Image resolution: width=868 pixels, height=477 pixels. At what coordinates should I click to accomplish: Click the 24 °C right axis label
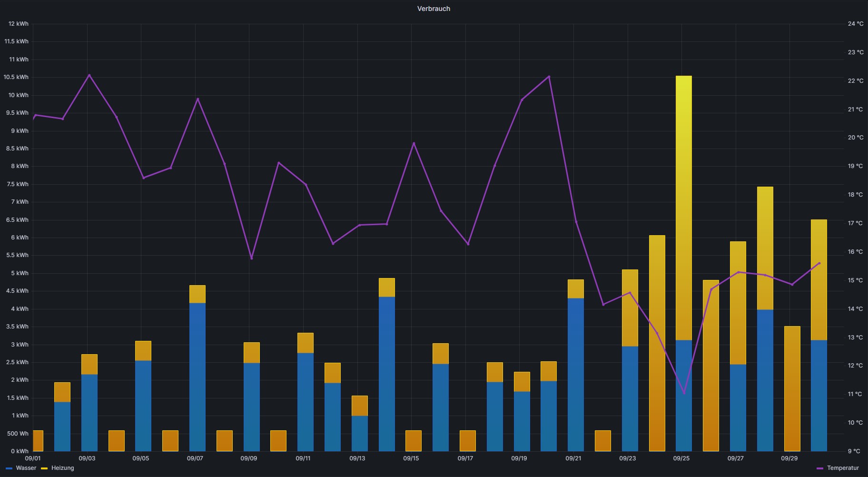click(x=855, y=24)
